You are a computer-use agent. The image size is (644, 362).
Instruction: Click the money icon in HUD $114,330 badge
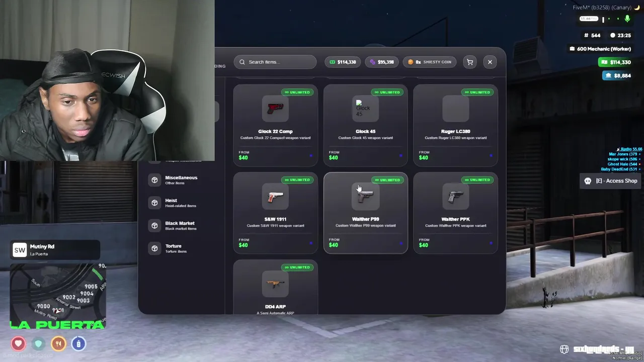tap(604, 62)
